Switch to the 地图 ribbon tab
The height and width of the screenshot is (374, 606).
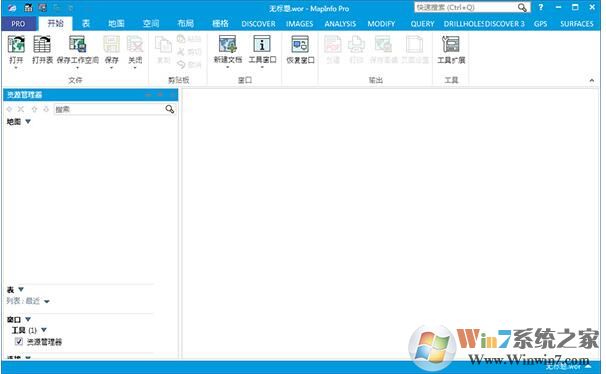coord(116,24)
